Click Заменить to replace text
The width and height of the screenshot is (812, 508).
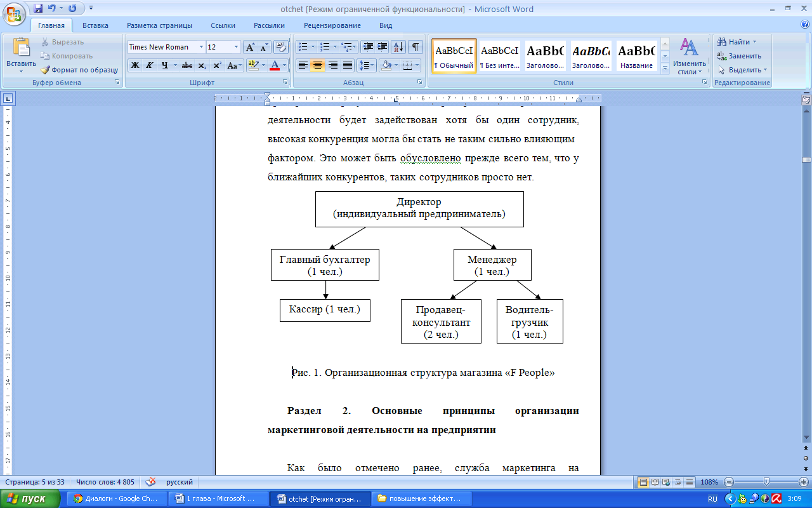point(740,56)
